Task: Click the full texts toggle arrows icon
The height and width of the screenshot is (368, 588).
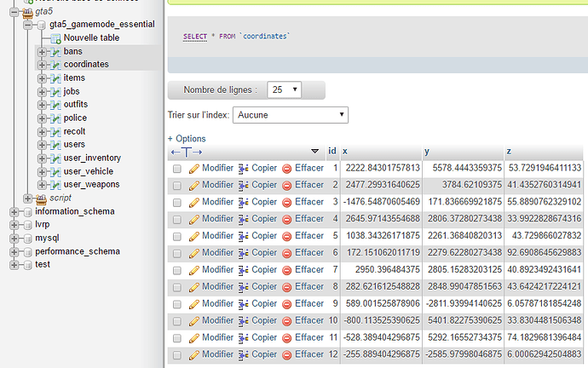Action: click(x=187, y=152)
